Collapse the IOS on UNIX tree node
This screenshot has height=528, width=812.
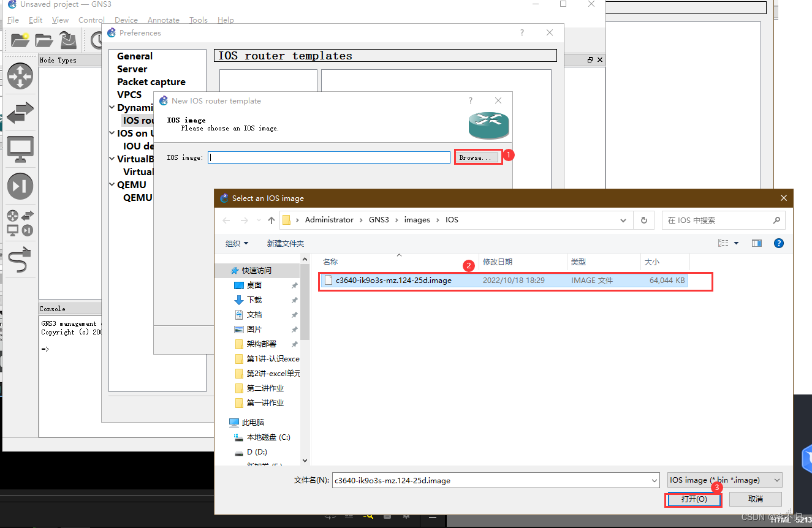112,133
